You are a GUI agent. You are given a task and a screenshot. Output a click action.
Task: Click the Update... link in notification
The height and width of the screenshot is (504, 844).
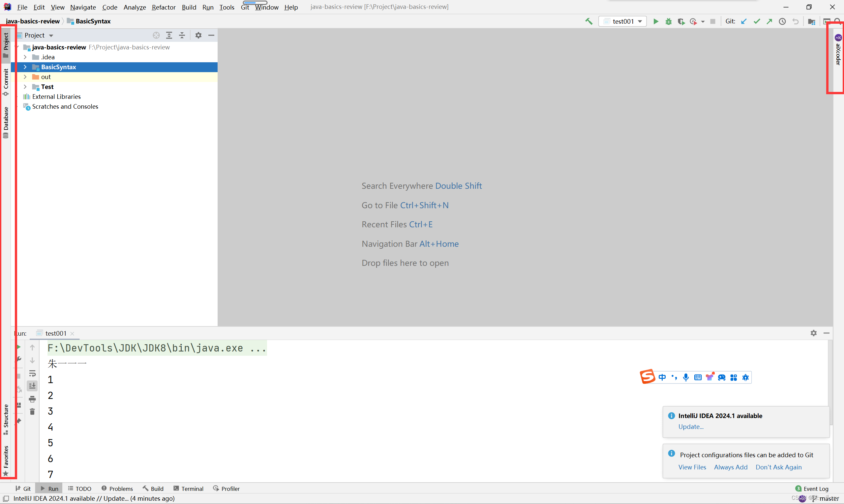(x=691, y=427)
